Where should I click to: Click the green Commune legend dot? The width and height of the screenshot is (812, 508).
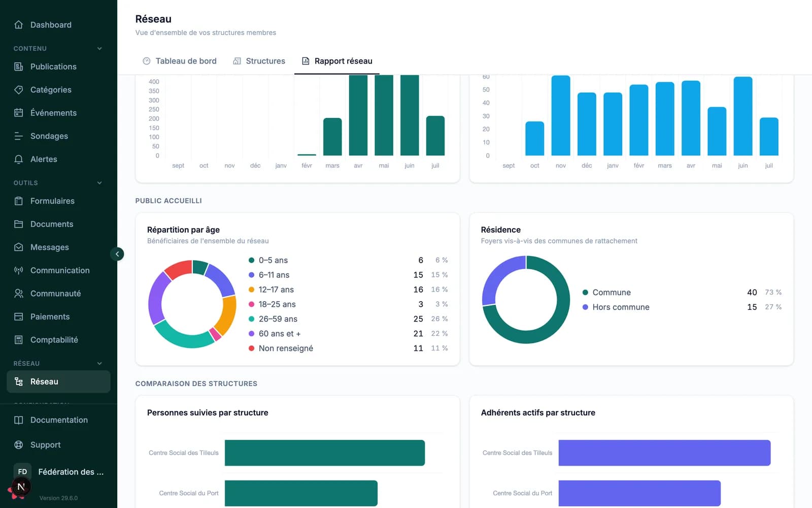(585, 293)
